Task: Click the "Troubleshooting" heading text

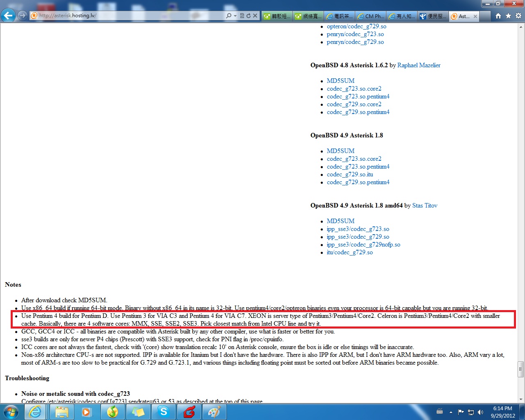Action: click(27, 378)
